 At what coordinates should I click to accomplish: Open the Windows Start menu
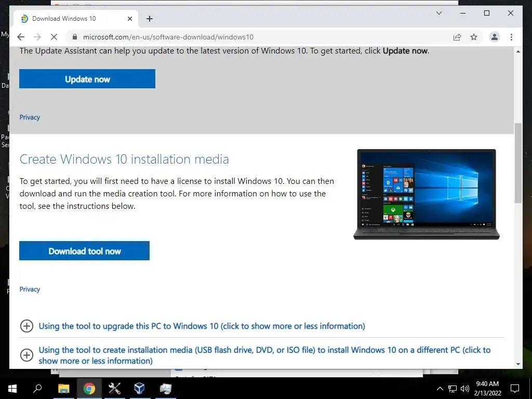tap(12, 389)
